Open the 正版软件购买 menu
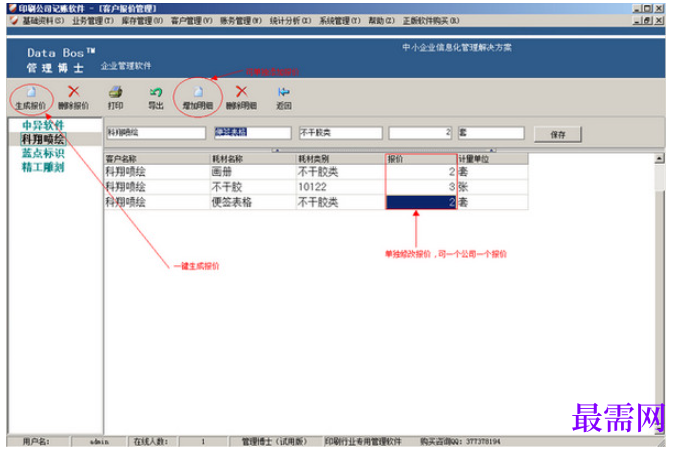Screen dimensions: 684x449 (x=431, y=21)
